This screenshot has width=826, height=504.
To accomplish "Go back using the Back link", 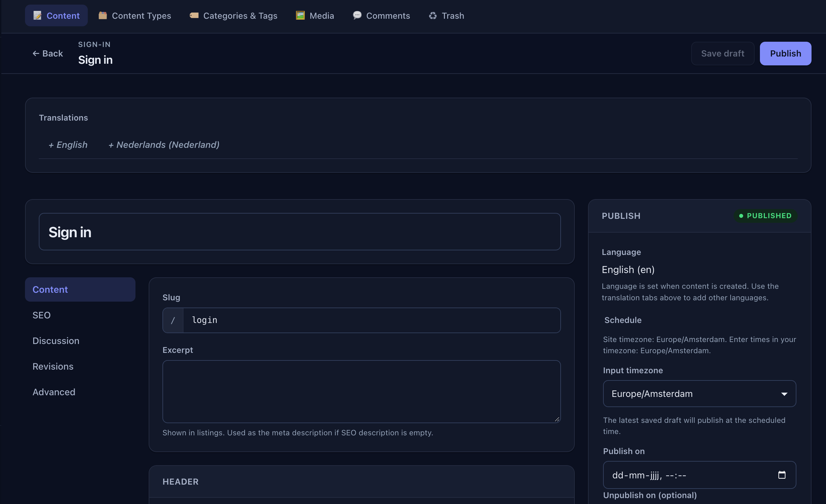I will (x=48, y=54).
